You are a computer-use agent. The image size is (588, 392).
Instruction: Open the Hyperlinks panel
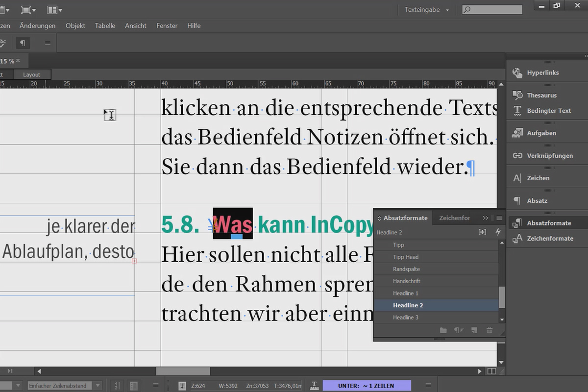point(537,72)
